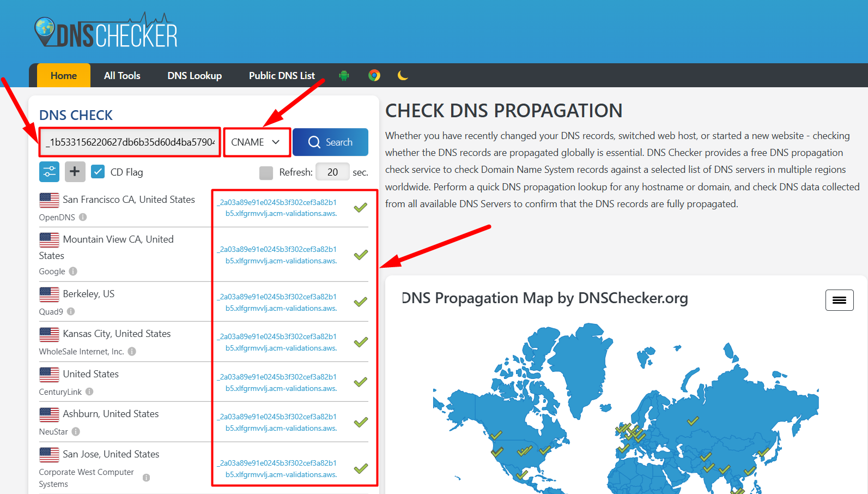Click the DNS Propagation Map title
The image size is (868, 494).
coord(545,298)
